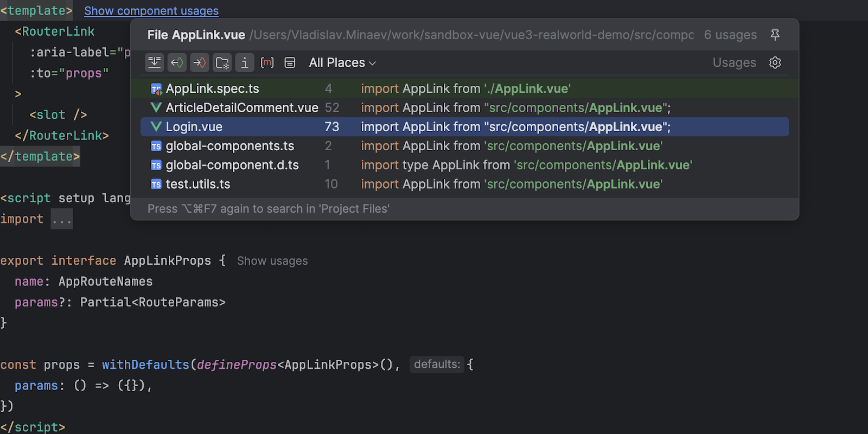Toggle the first toolbar icon with downward arrow lines

[155, 63]
